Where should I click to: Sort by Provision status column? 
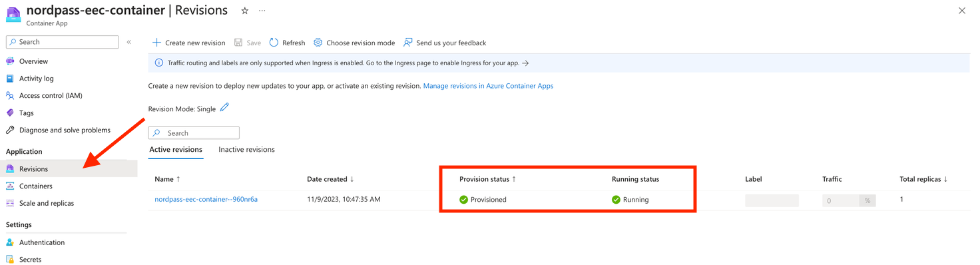pyautogui.click(x=487, y=179)
